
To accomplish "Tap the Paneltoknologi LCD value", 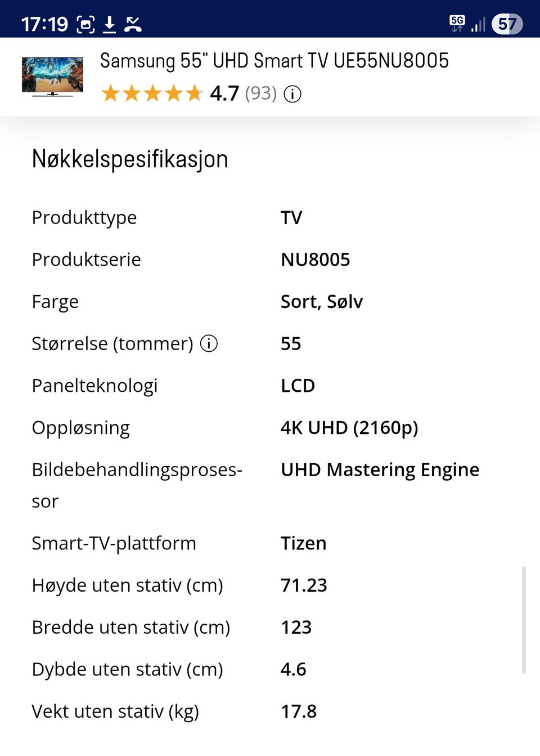I will [298, 386].
